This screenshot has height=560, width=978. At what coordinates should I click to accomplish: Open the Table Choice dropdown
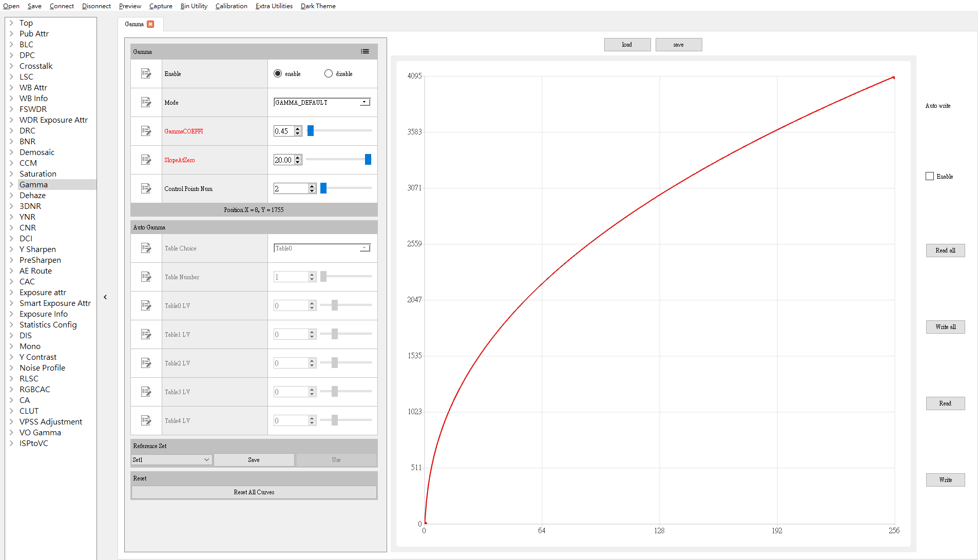click(322, 248)
